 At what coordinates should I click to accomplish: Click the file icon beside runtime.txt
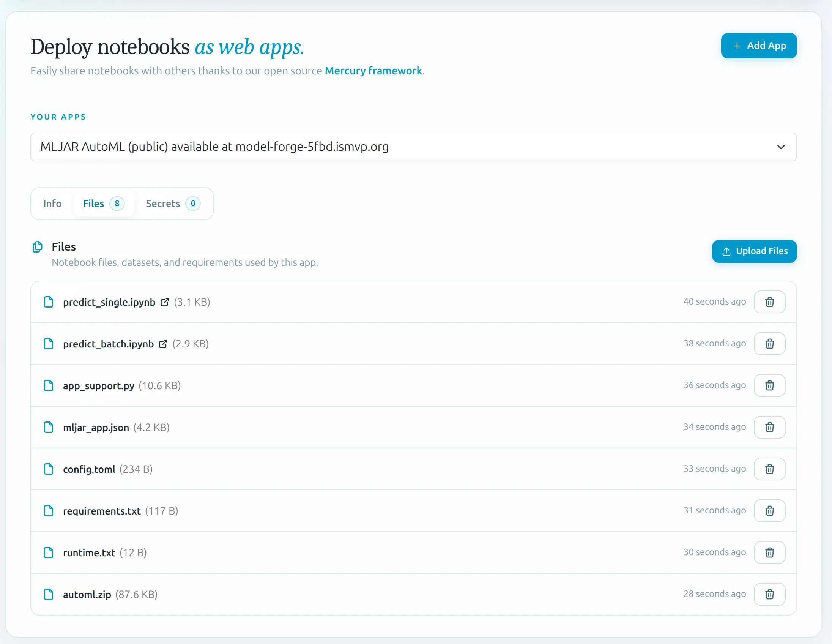(x=49, y=552)
